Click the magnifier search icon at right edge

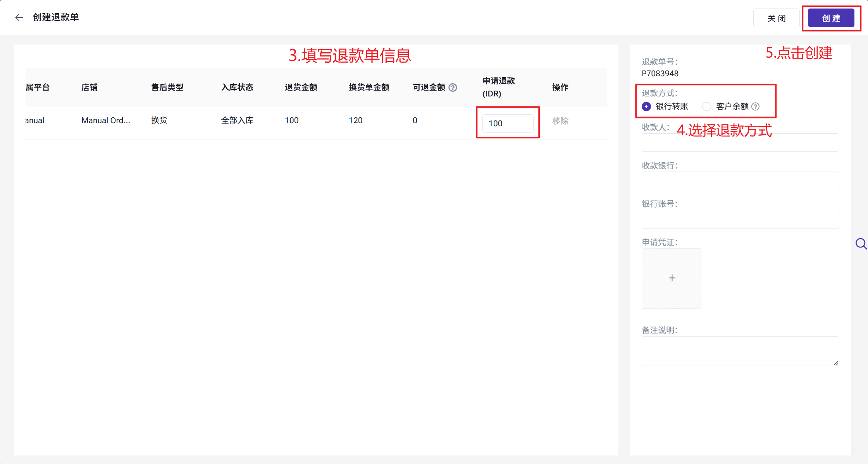pyautogui.click(x=861, y=244)
